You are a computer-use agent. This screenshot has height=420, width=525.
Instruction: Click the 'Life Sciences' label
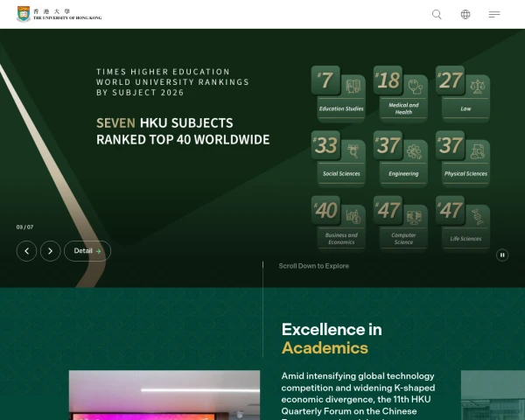click(x=465, y=239)
